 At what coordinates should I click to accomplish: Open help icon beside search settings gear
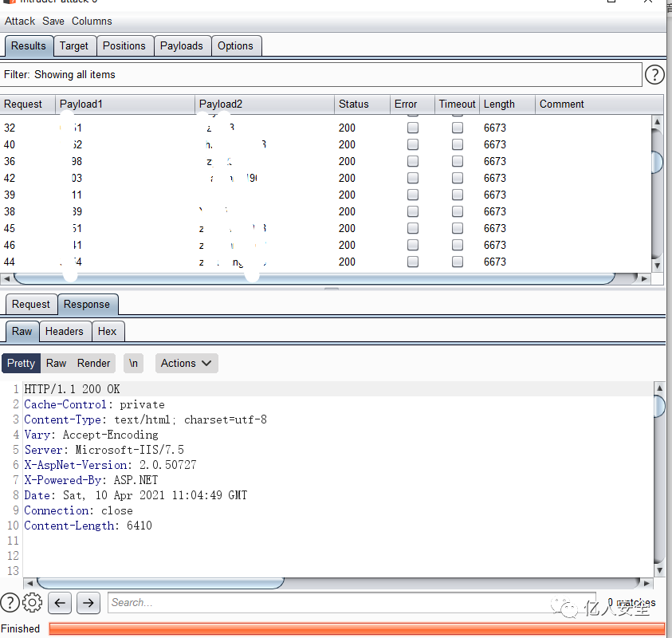10,602
